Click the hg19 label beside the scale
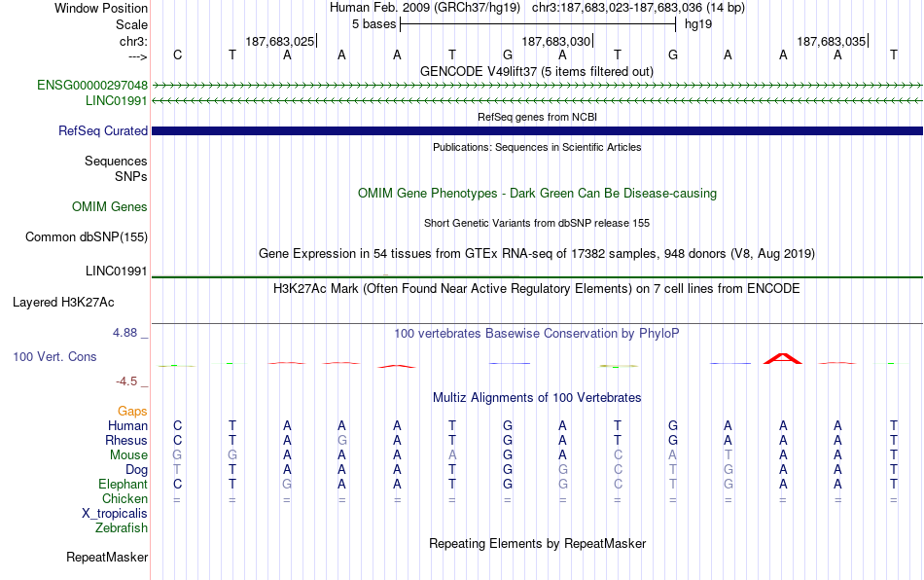Image resolution: width=924 pixels, height=580 pixels. tap(698, 24)
